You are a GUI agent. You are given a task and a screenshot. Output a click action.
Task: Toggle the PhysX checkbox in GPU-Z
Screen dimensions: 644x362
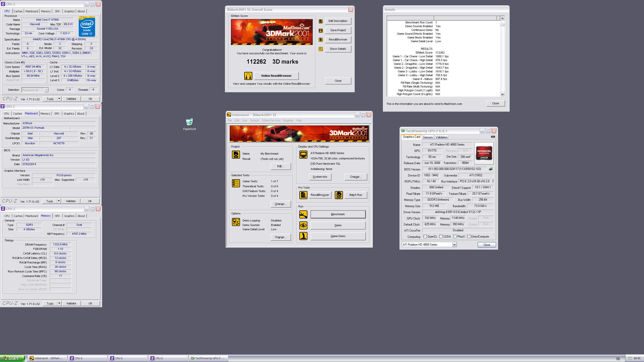click(455, 237)
